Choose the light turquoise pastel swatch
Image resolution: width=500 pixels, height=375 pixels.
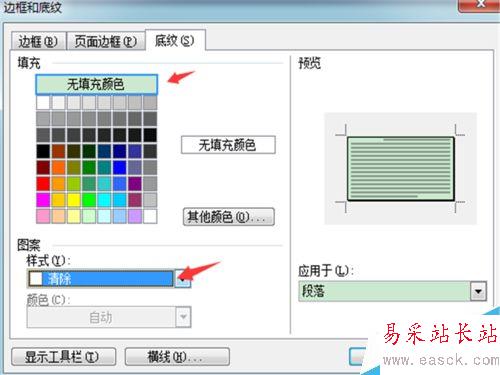point(104,216)
